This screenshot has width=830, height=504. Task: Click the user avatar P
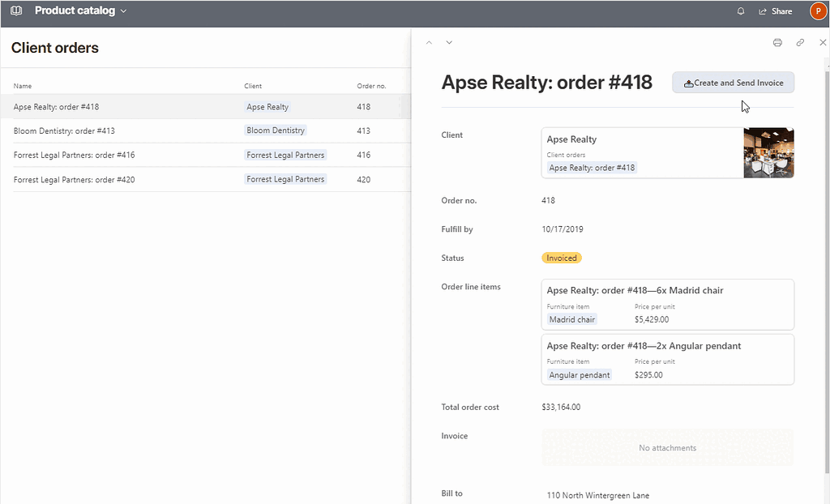coord(817,11)
